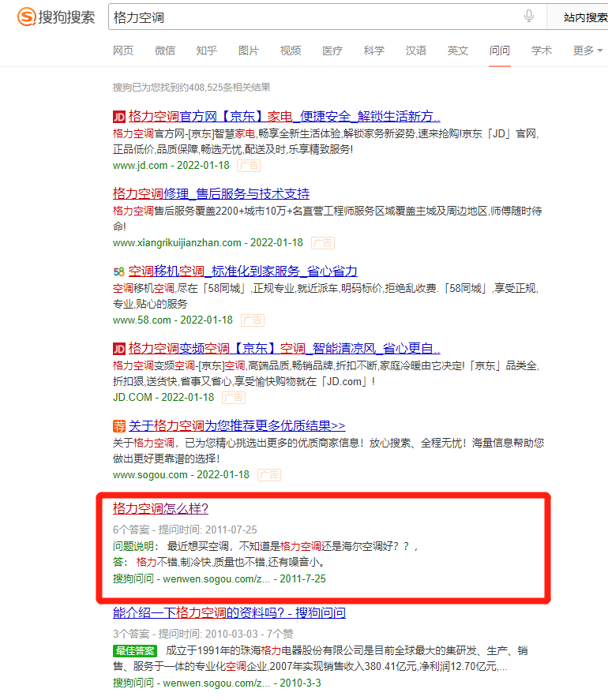The width and height of the screenshot is (608, 700).
Task: Open 格力空调修理_售后服务与技术支持 link
Action: [211, 194]
